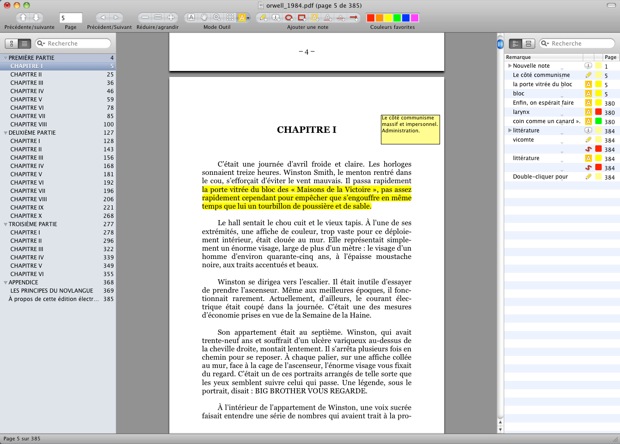
Task: Click the blue notes pane splitter handle
Action: click(500, 43)
